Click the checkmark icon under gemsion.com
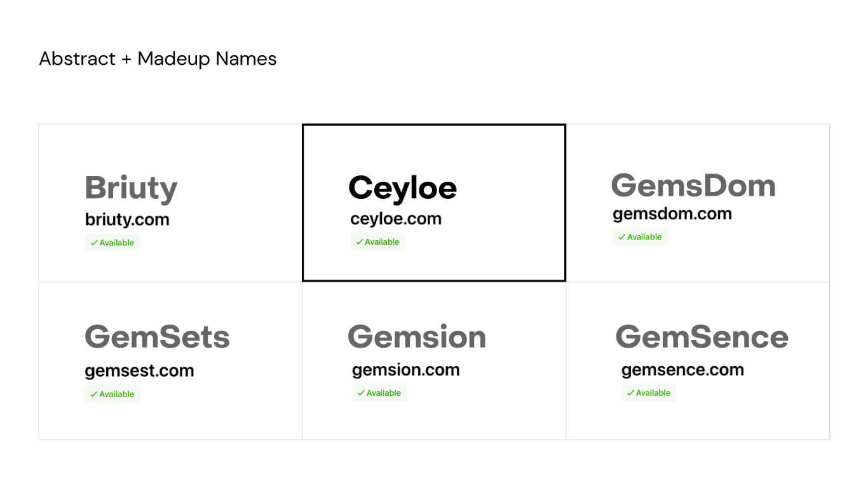868x488 pixels. (x=360, y=393)
